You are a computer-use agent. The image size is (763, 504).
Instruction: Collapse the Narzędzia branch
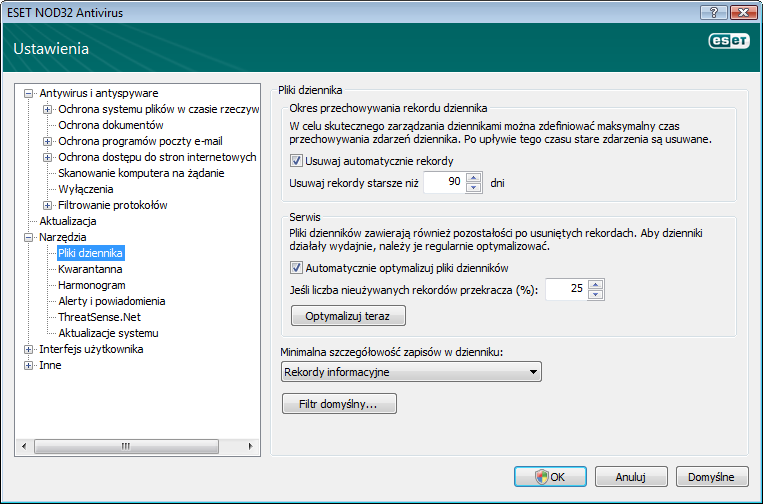pyautogui.click(x=29, y=237)
